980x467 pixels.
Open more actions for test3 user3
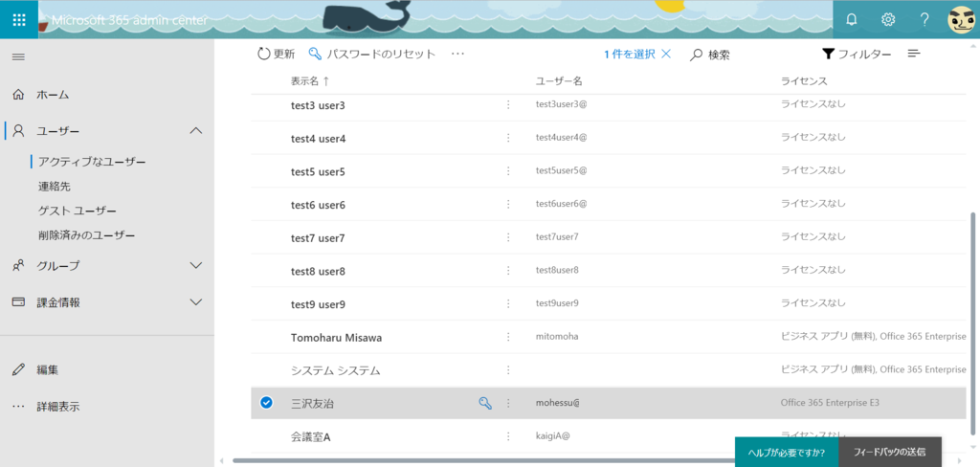(x=508, y=104)
